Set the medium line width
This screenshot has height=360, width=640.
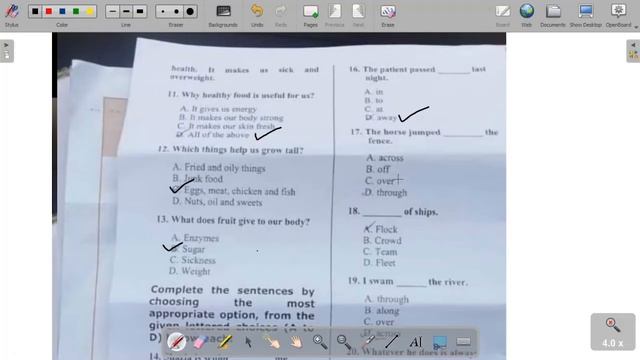pyautogui.click(x=126, y=11)
